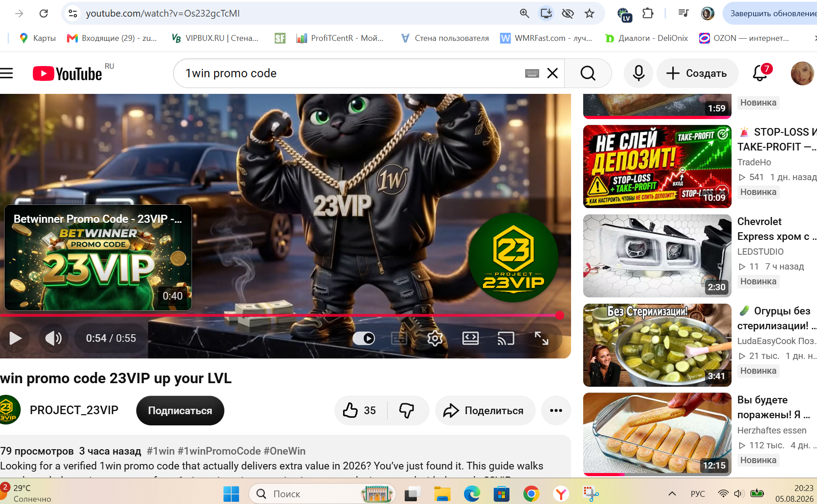Viewport: 817px width, 504px height.
Task: Open the Chevrolet Express headlight video thumbnail
Action: click(657, 256)
